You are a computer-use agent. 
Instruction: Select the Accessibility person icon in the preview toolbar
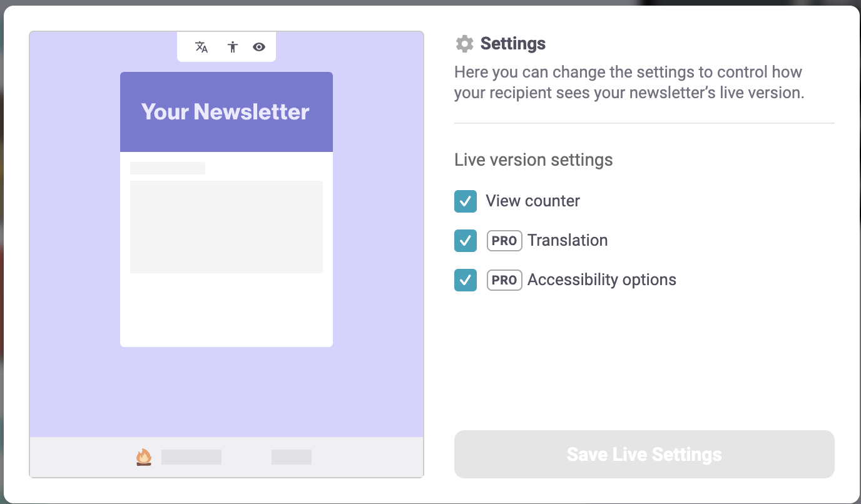click(232, 46)
